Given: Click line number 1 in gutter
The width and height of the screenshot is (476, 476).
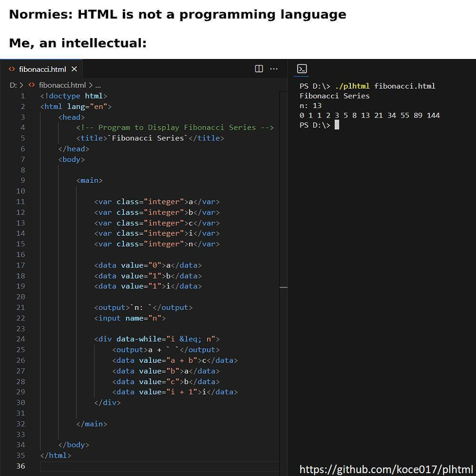Looking at the screenshot, I should (x=23, y=96).
